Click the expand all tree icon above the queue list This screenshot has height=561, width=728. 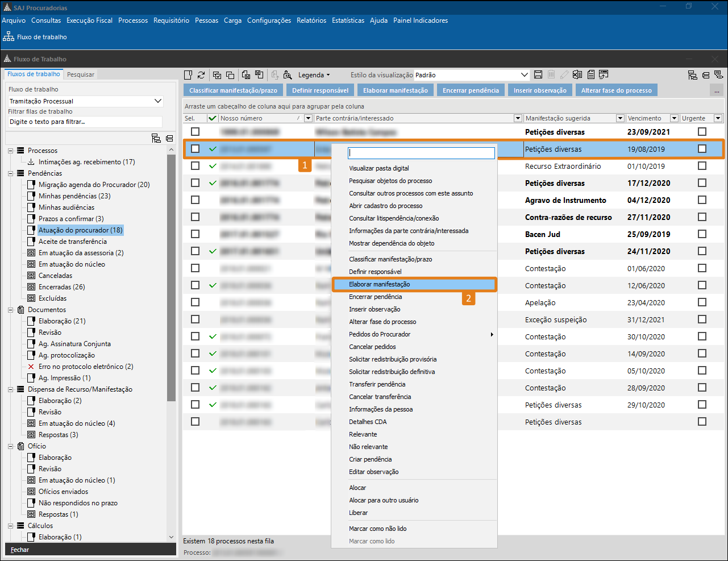156,138
